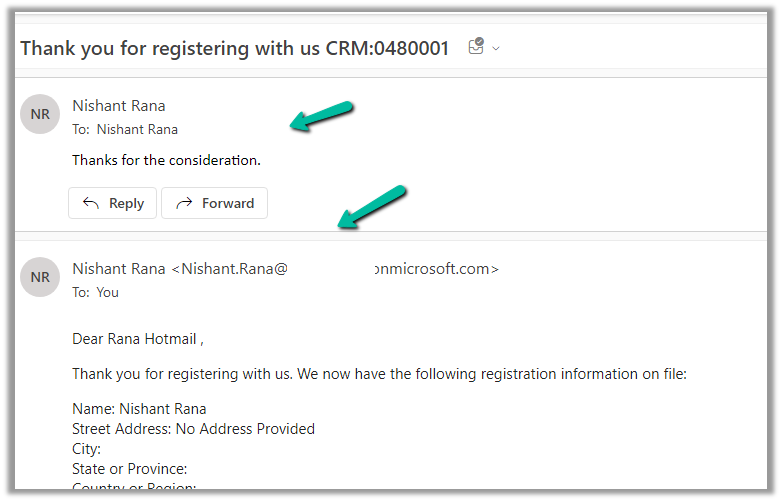Forward the top message
This screenshot has width=782, height=501.
pyautogui.click(x=214, y=203)
